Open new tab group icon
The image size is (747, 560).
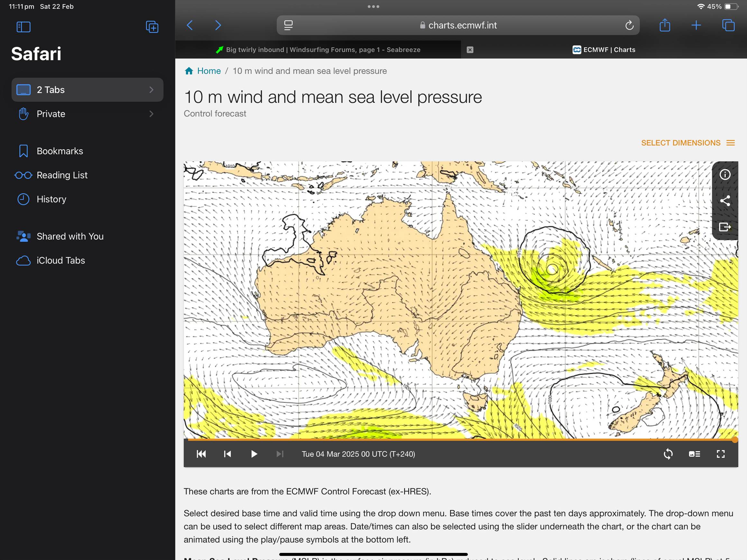(x=152, y=27)
